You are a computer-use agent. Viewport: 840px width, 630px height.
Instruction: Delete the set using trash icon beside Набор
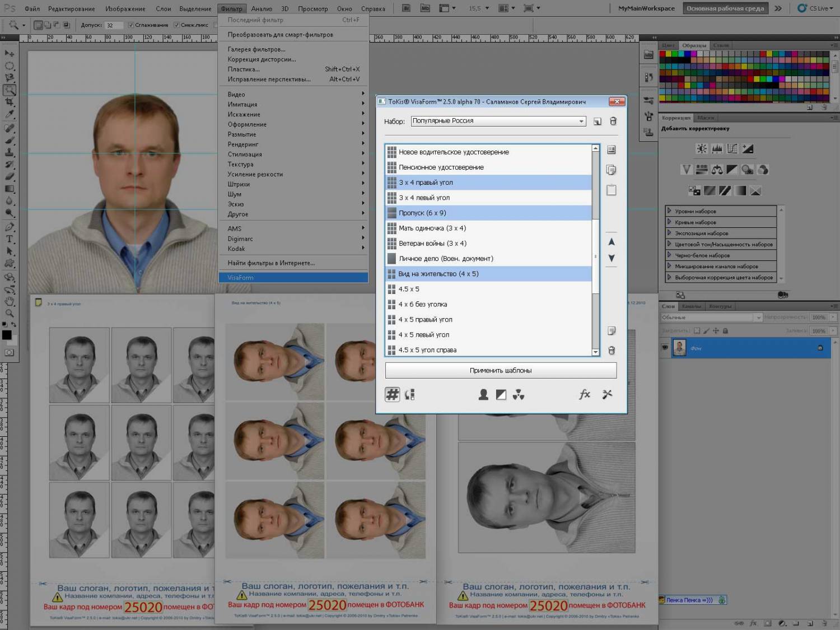[x=613, y=121]
